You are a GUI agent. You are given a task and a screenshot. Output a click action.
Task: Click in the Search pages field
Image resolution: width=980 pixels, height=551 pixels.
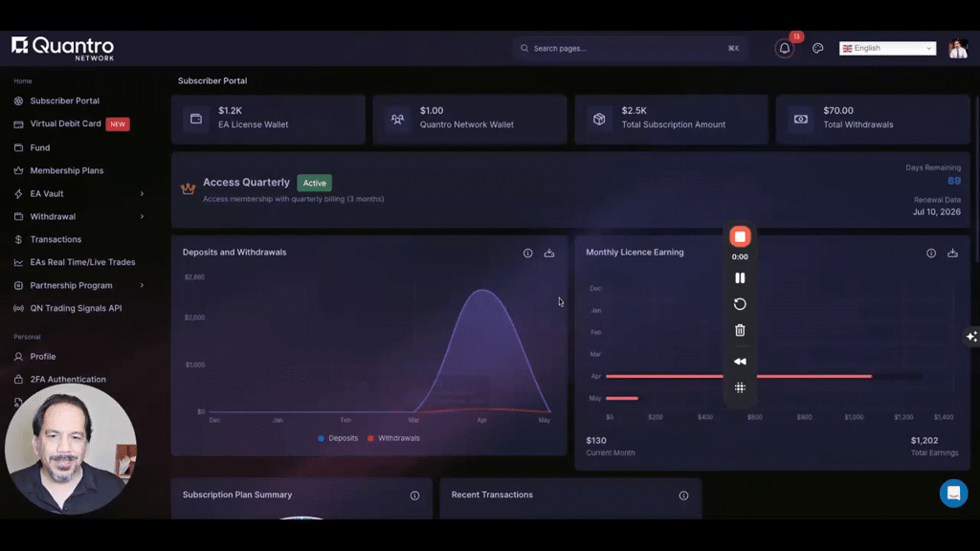(630, 48)
